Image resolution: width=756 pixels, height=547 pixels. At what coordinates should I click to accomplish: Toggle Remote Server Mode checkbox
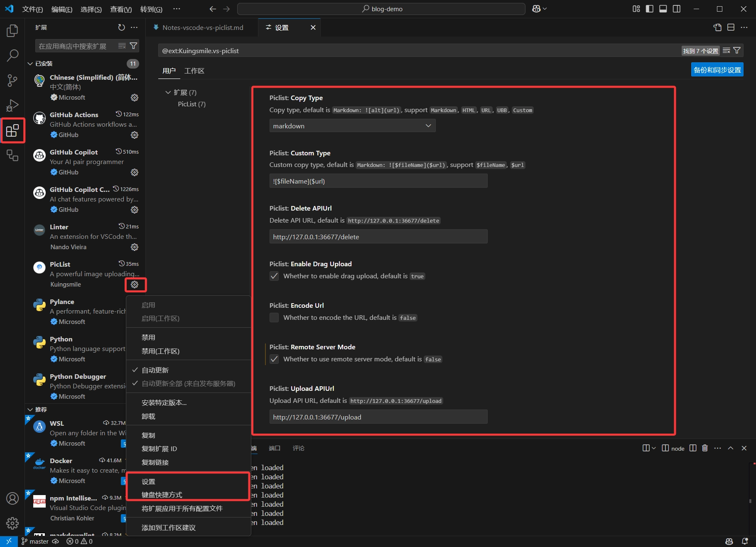click(274, 359)
